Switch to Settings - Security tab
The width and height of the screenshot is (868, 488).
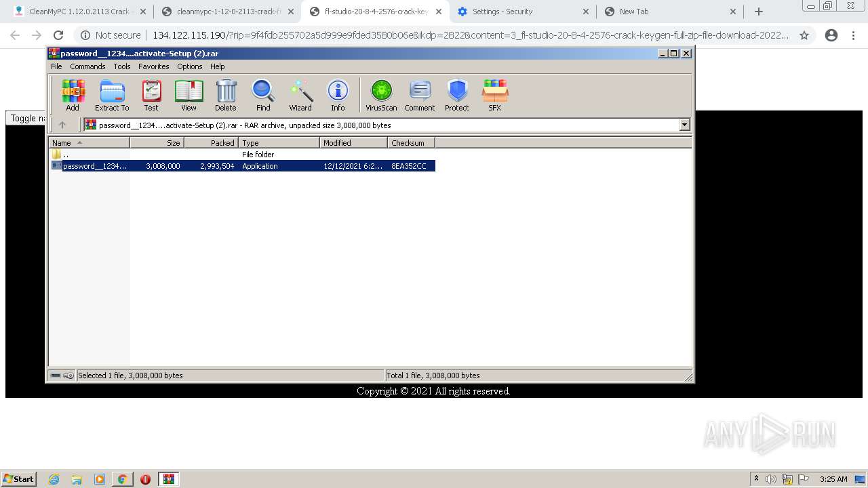coord(523,12)
